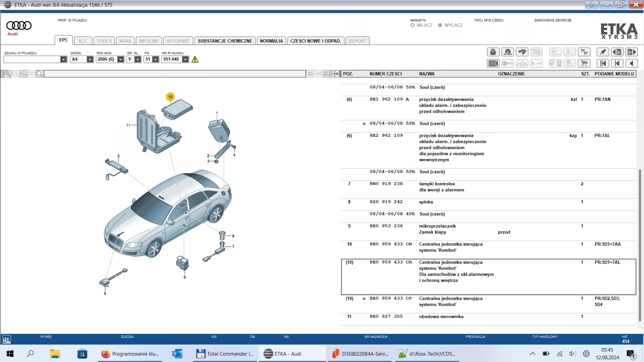Switch to Firefox Programowanie klu... window
644x362 pixels.
coord(130,354)
